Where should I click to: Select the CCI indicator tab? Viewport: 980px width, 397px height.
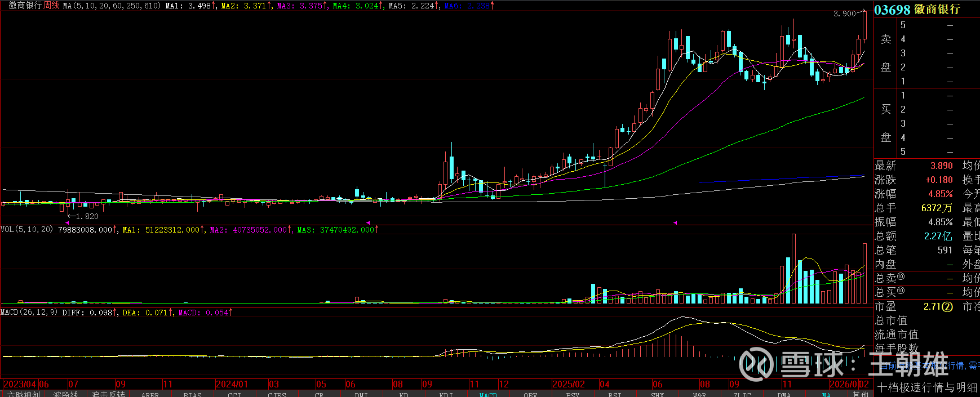click(234, 394)
